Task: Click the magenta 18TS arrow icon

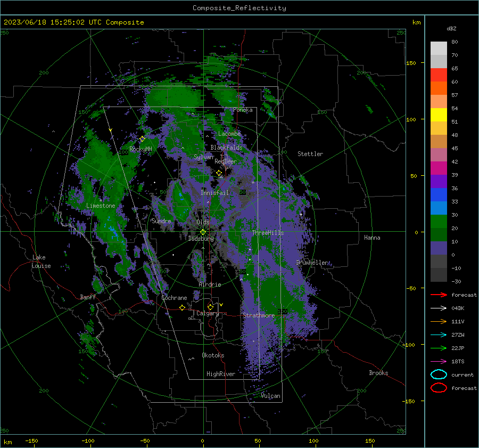Action: (x=439, y=362)
